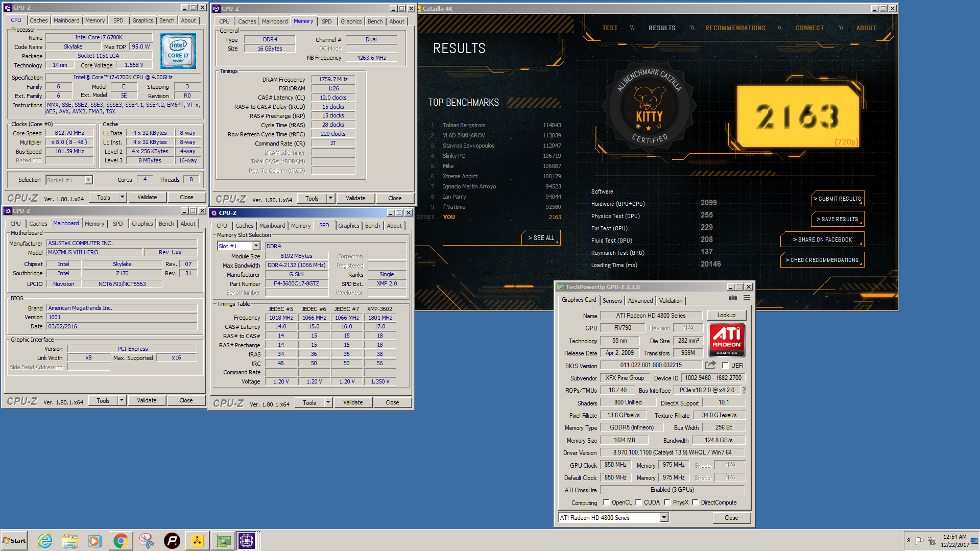Toggle the DirectCompute checkbox
The image size is (980, 551).
point(695,502)
